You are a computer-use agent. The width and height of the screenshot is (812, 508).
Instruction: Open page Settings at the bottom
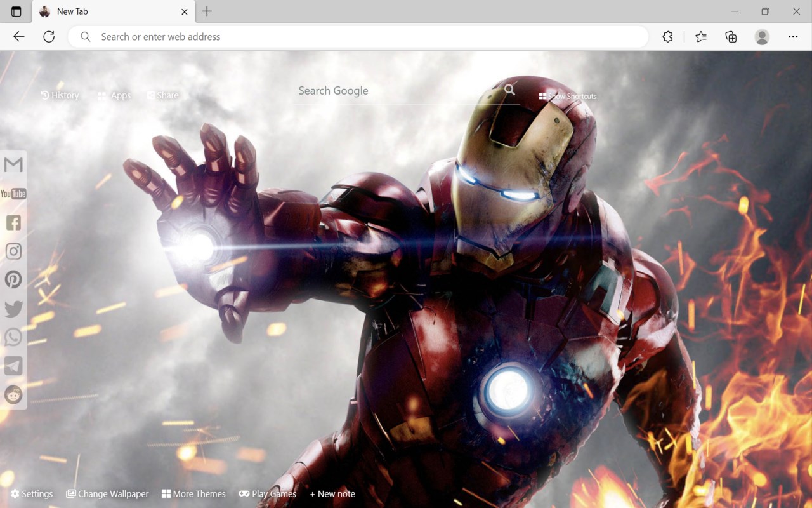coord(32,494)
